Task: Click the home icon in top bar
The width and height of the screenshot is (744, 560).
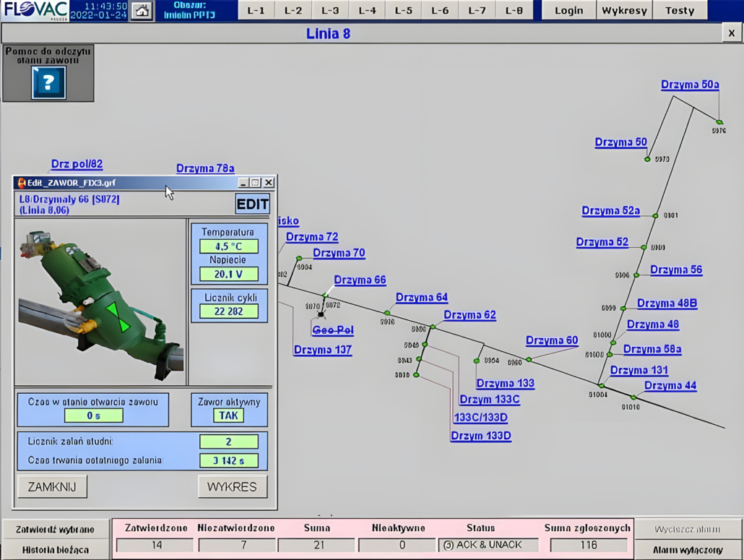Action: 142,11
